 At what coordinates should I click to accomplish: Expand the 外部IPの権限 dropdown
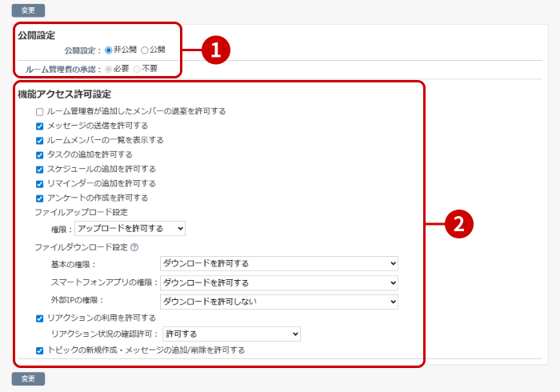pos(278,302)
